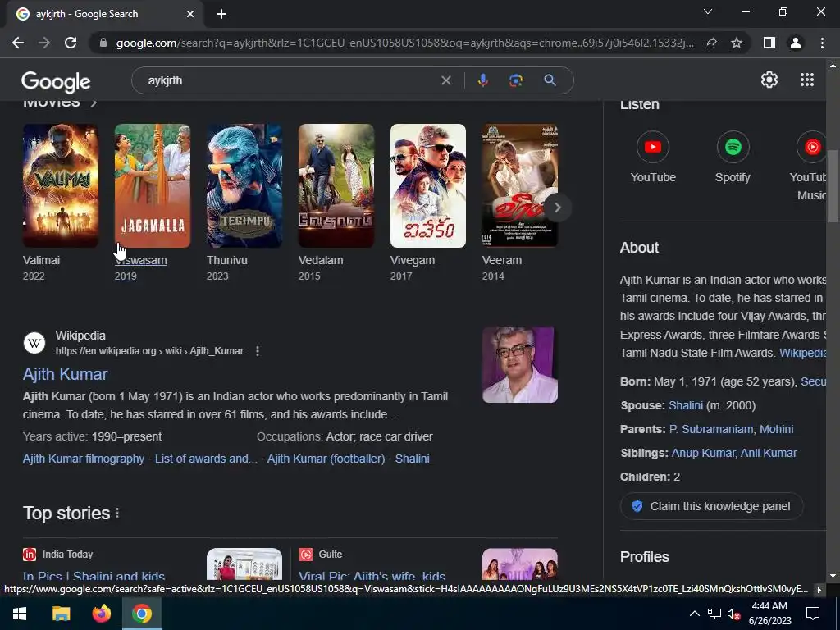The height and width of the screenshot is (630, 840).
Task: Open Google quick settings gear
Action: pyautogui.click(x=769, y=80)
